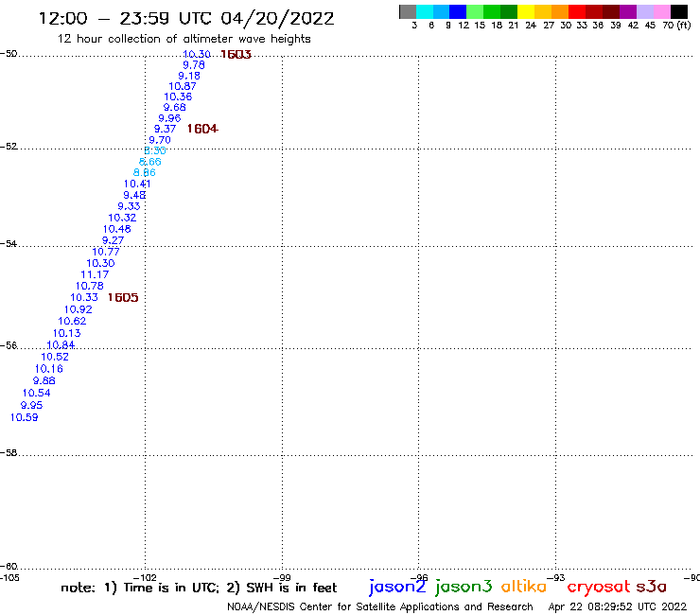
Task: Click the light blue 8.66 value
Action: click(150, 162)
